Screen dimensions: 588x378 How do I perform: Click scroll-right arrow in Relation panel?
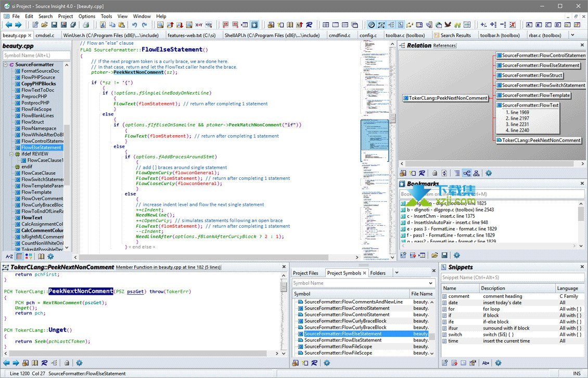coord(582,163)
